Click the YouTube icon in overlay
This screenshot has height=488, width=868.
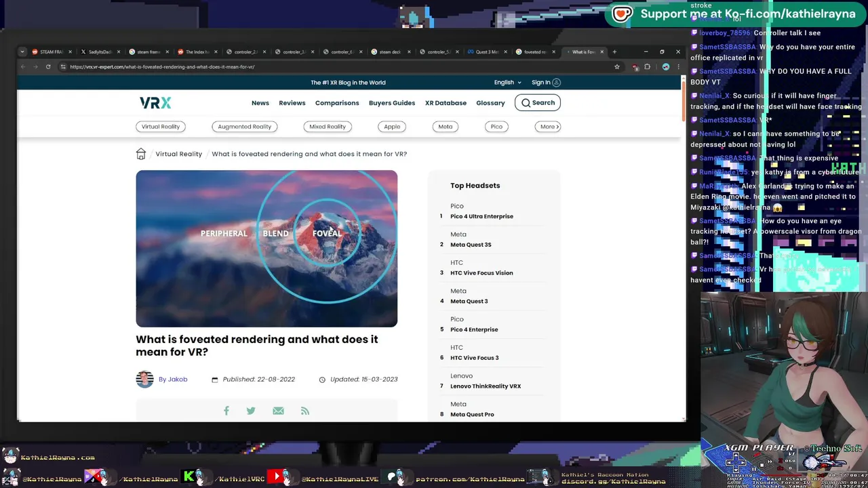(277, 477)
